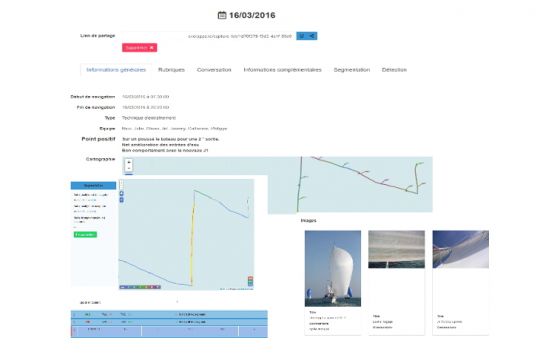This screenshot has width=540, height=360.
Task: Click the upper blue square icon on the track map
Action: tap(122, 194)
